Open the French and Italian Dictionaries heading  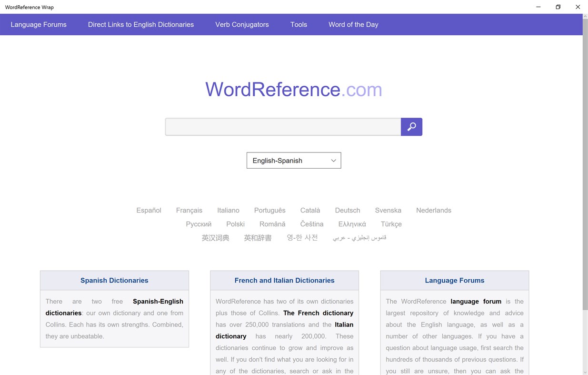coord(284,280)
